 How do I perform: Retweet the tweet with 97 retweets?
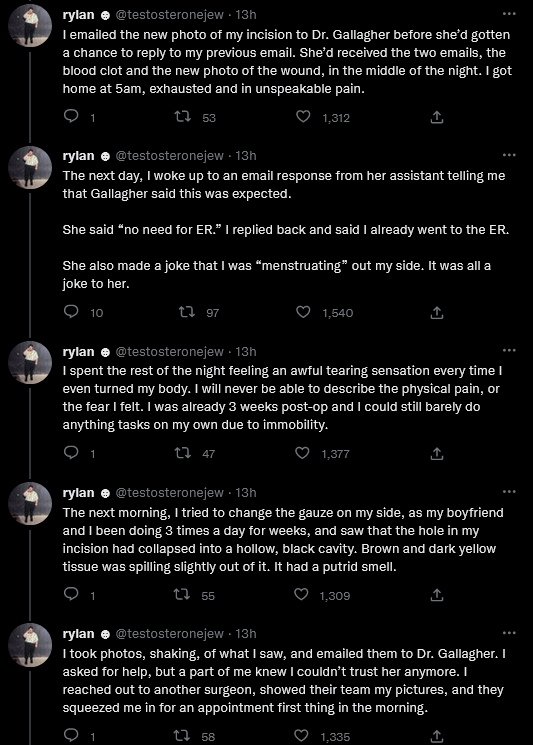pyautogui.click(x=186, y=312)
